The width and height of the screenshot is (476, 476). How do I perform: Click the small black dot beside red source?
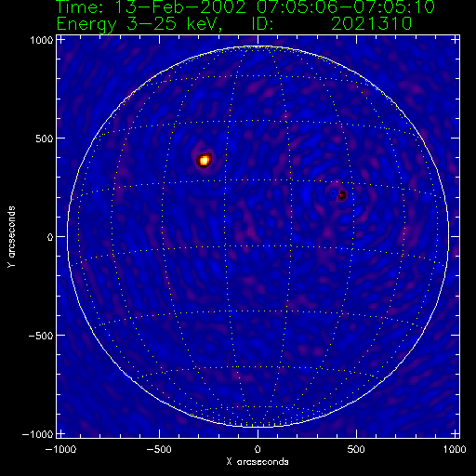(x=333, y=193)
